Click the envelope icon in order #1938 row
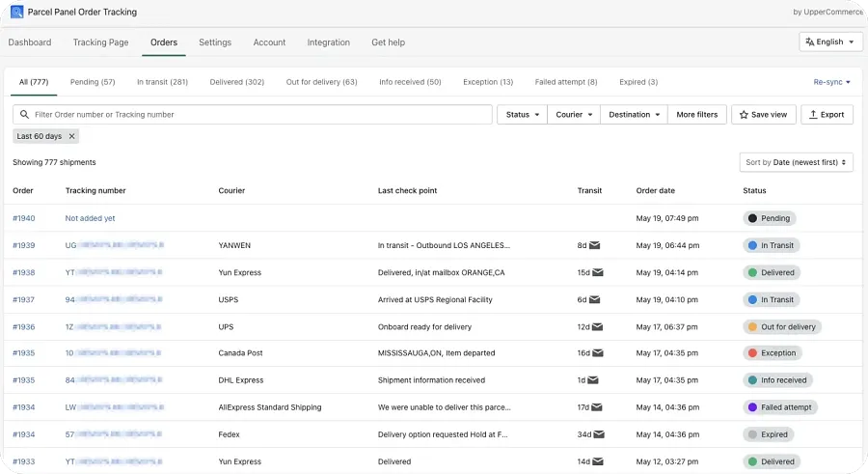The height and width of the screenshot is (474, 868). pos(598,272)
